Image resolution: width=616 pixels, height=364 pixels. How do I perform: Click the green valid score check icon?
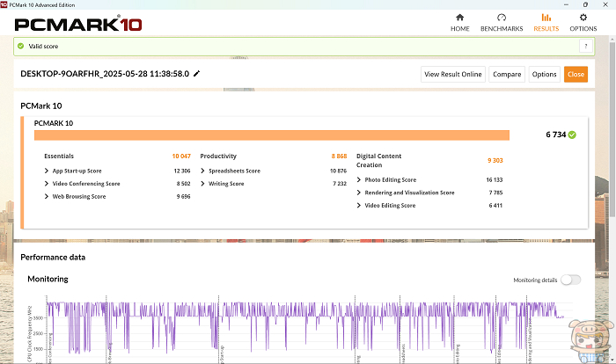point(21,46)
